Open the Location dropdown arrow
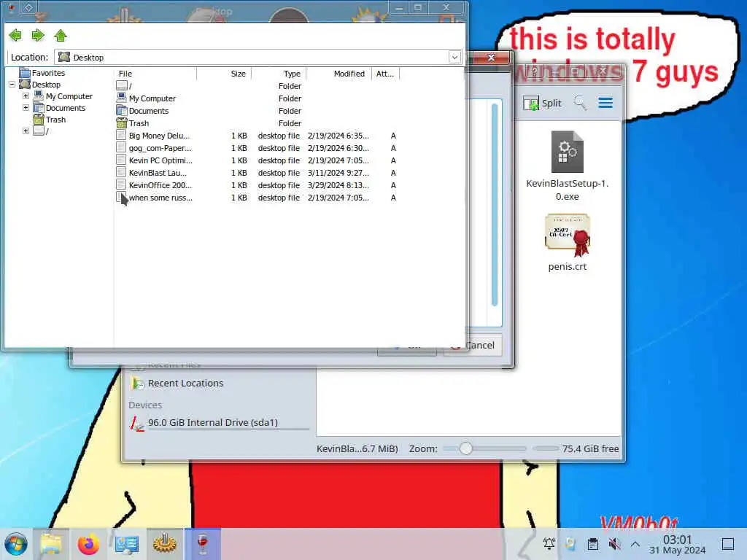 (454, 57)
